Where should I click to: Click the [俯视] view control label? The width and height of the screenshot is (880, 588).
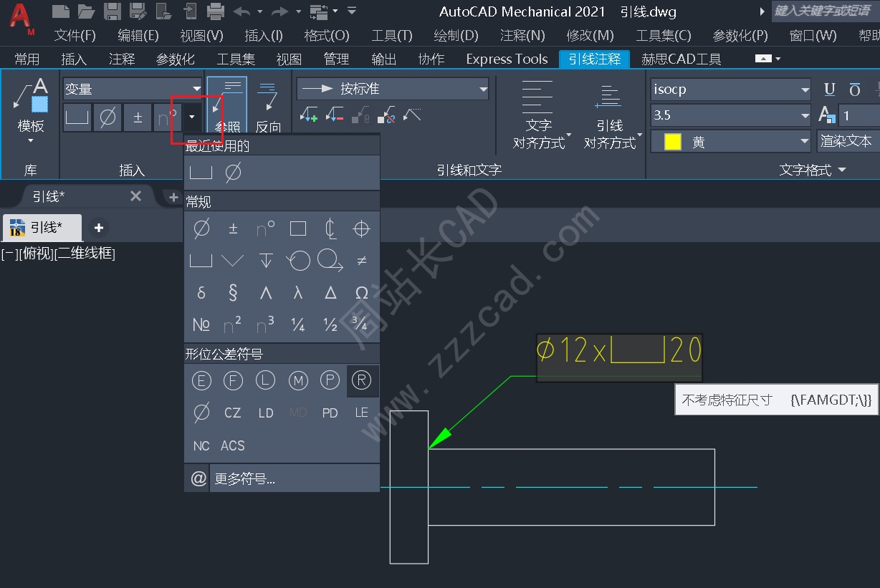pyautogui.click(x=36, y=253)
